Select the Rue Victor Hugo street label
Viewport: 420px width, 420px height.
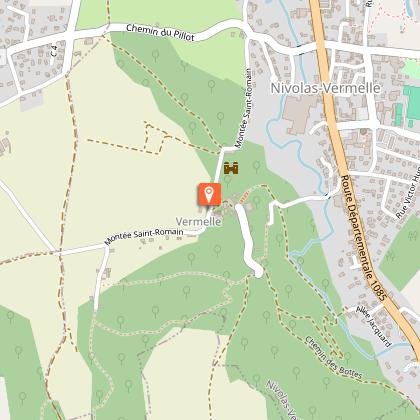[408, 195]
